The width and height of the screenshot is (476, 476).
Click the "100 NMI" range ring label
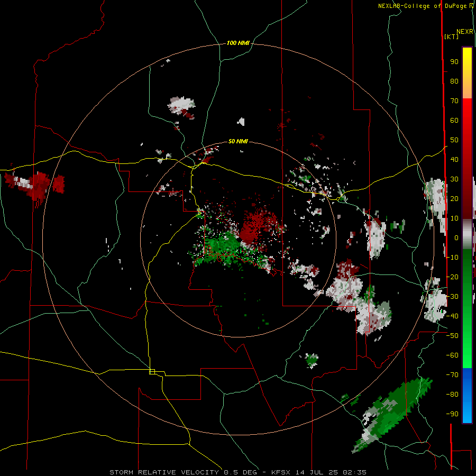click(238, 43)
